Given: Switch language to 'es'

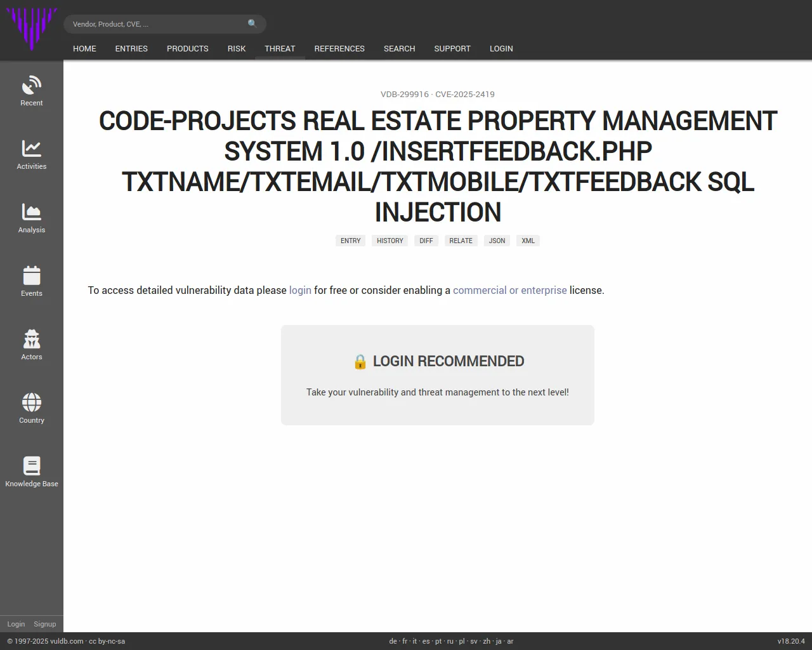Looking at the screenshot, I should point(426,641).
